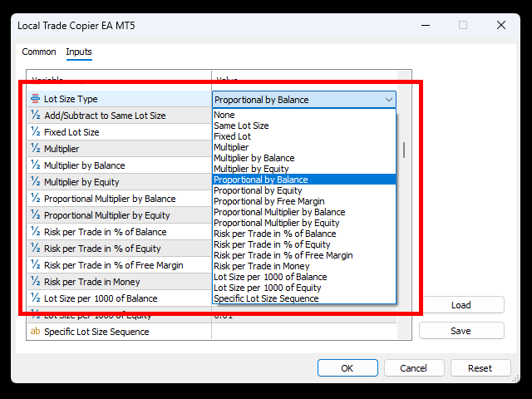Choose Lot Size per 1000 of Balance list option

click(304, 277)
